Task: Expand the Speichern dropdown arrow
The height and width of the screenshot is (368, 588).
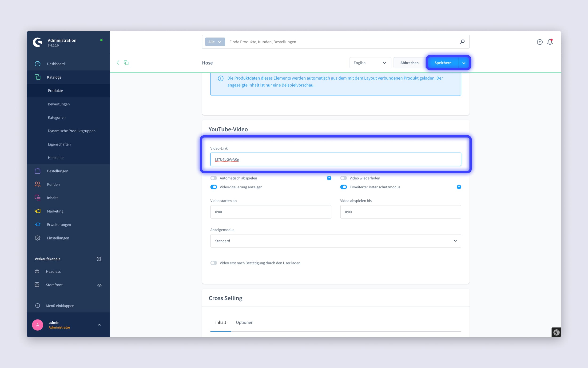Action: 463,63
